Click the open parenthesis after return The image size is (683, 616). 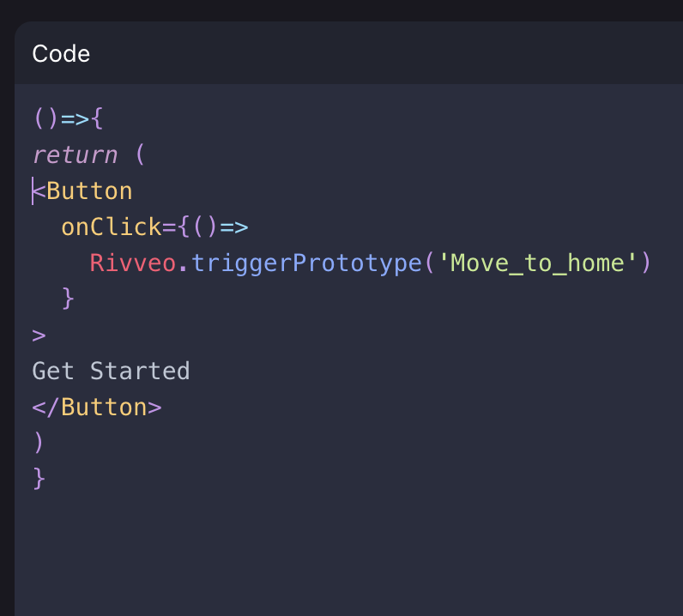pos(140,154)
